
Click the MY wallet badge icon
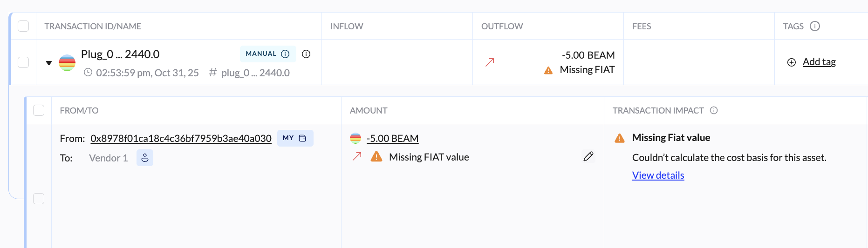pyautogui.click(x=302, y=138)
